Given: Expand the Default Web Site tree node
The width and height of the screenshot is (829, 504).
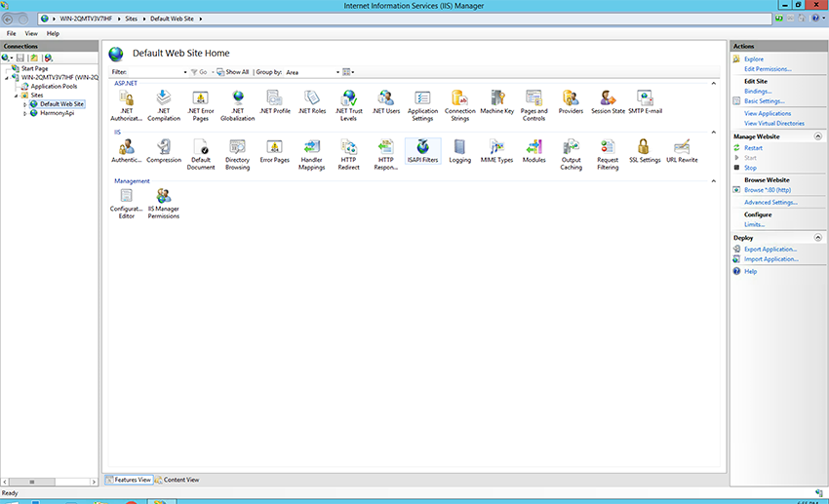Looking at the screenshot, I should [25, 104].
